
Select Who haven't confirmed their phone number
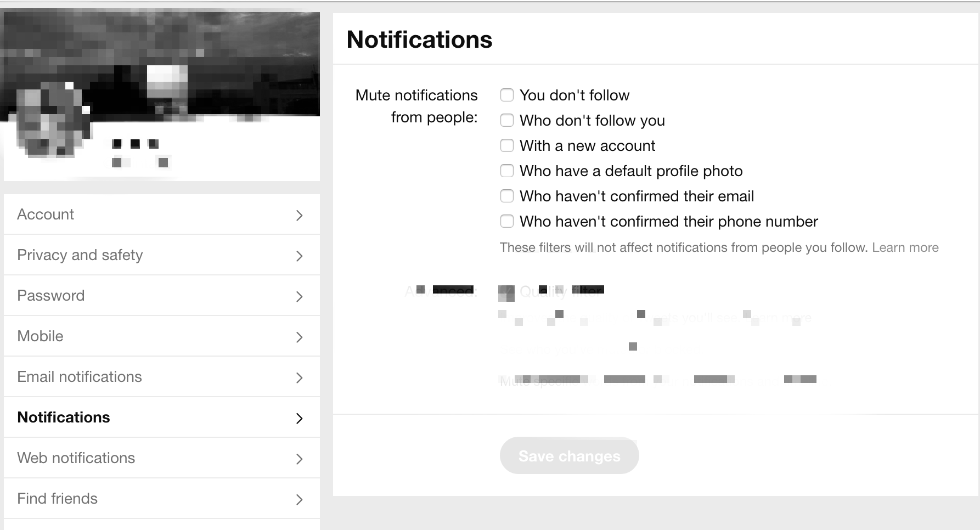pyautogui.click(x=507, y=221)
